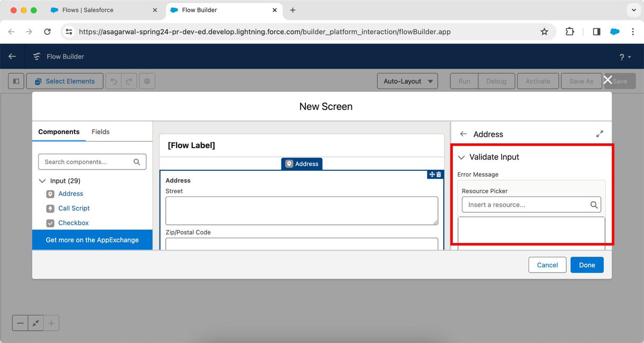Bookmark this page with star icon
Image resolution: width=644 pixels, height=343 pixels.
544,32
